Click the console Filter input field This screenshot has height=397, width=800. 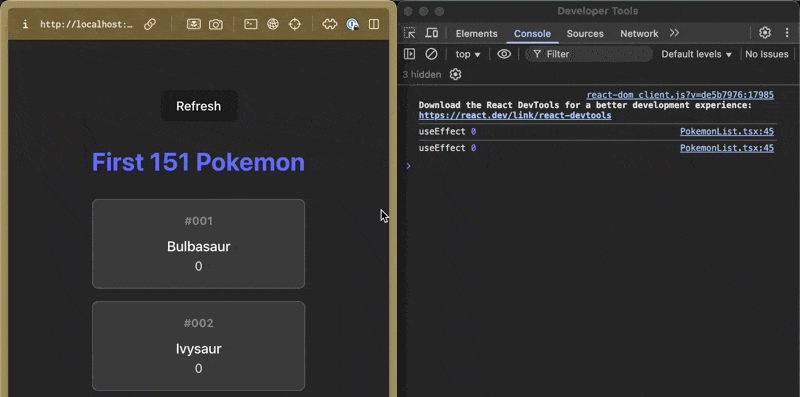tap(589, 54)
